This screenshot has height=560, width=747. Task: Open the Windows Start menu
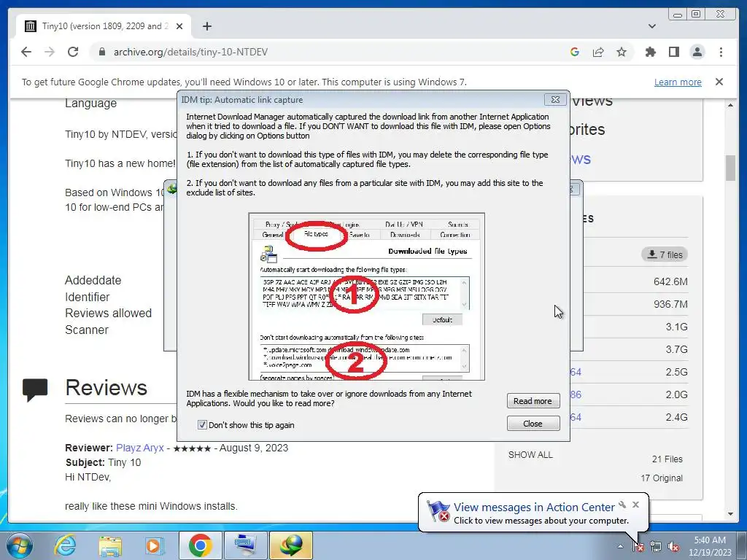tap(20, 545)
